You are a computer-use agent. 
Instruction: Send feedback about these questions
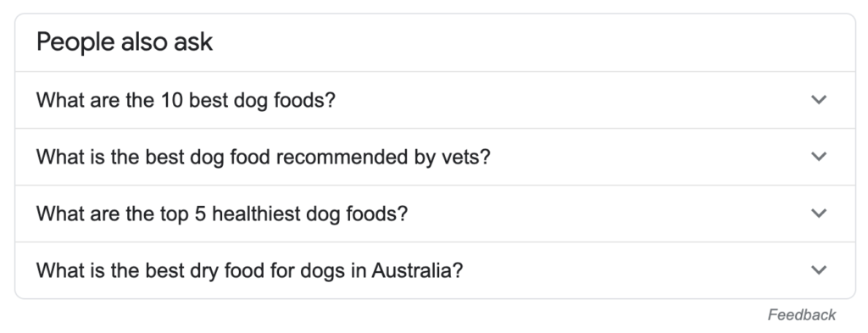[802, 315]
